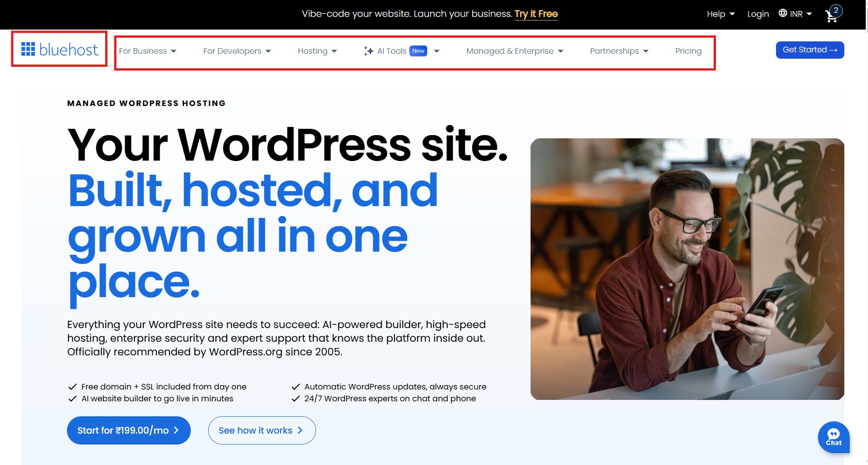Screen dimensions: 868x465
Task: Open the shopping cart icon
Action: click(x=831, y=16)
